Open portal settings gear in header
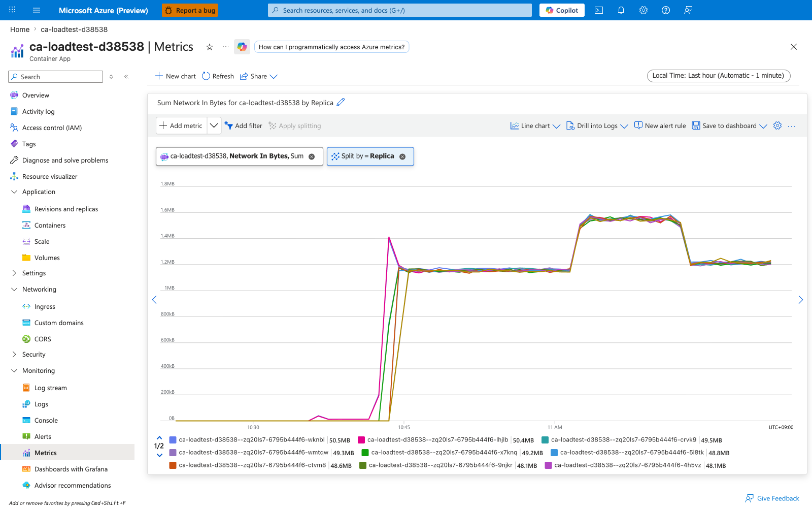812x508 pixels. 644,10
